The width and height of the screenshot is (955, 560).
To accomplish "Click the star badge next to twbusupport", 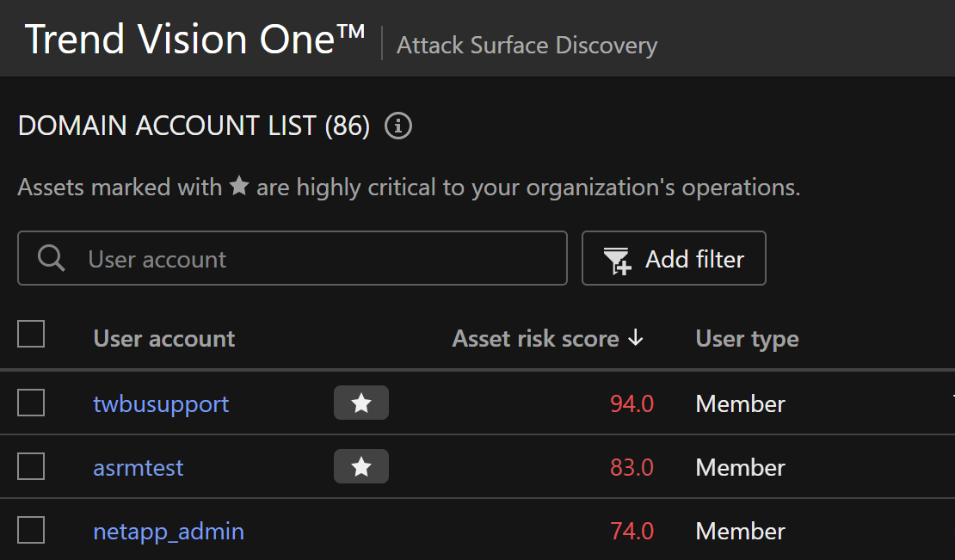I will (361, 403).
